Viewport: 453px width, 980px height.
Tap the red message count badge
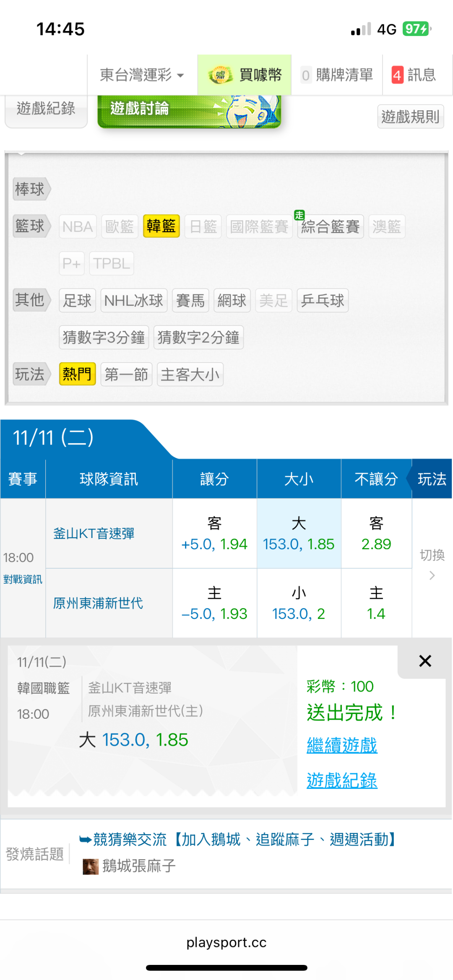pos(397,75)
